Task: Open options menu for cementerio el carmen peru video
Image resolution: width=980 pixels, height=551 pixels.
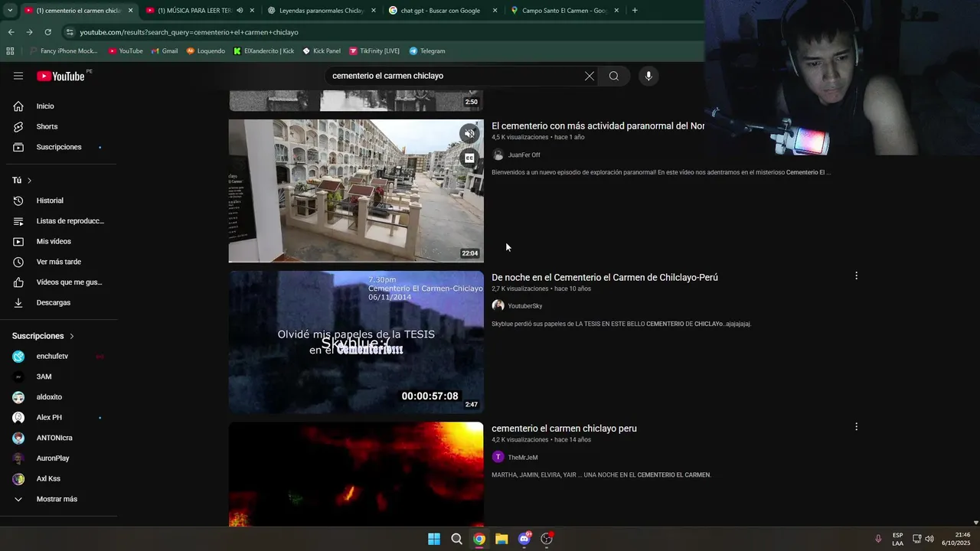Action: (856, 427)
